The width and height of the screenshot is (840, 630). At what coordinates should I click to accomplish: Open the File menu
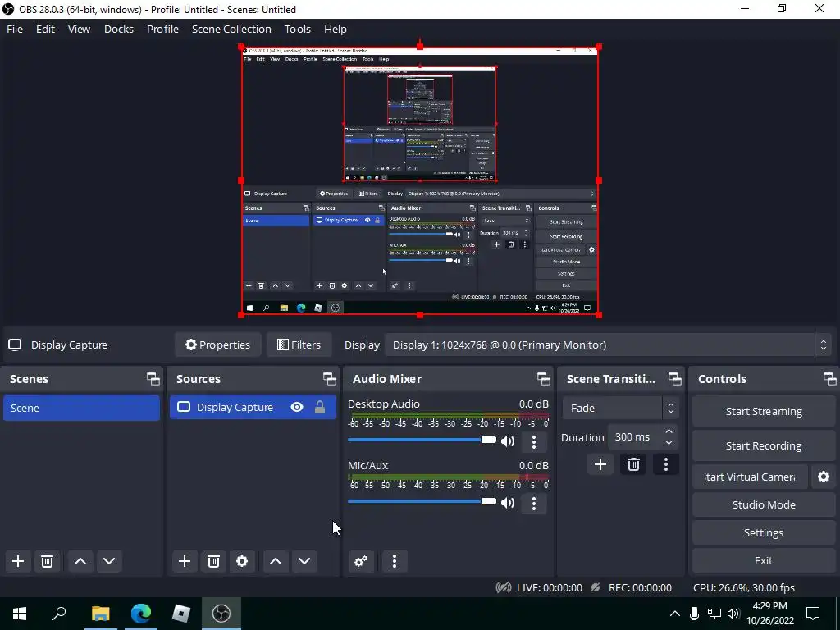click(15, 29)
